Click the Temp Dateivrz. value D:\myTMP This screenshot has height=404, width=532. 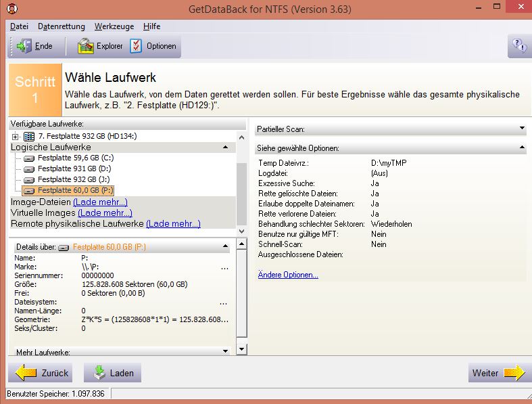(x=389, y=163)
